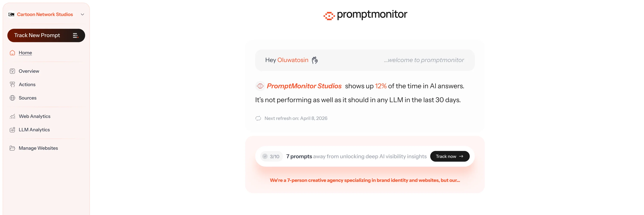This screenshot has width=644, height=215.
Task: Open the truncated 7-person creative agency prompt
Action: coord(365,180)
